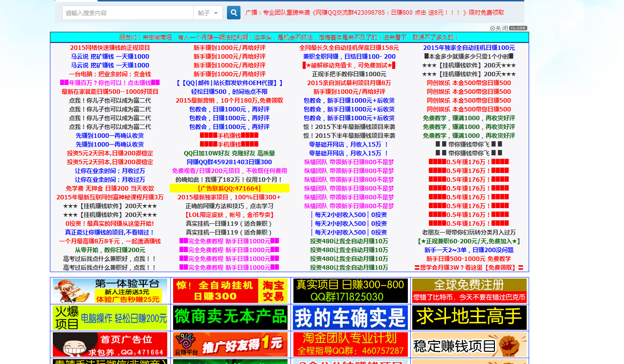Open the 广播 QQ group broadcast link
624x364 pixels.
[x=374, y=13]
